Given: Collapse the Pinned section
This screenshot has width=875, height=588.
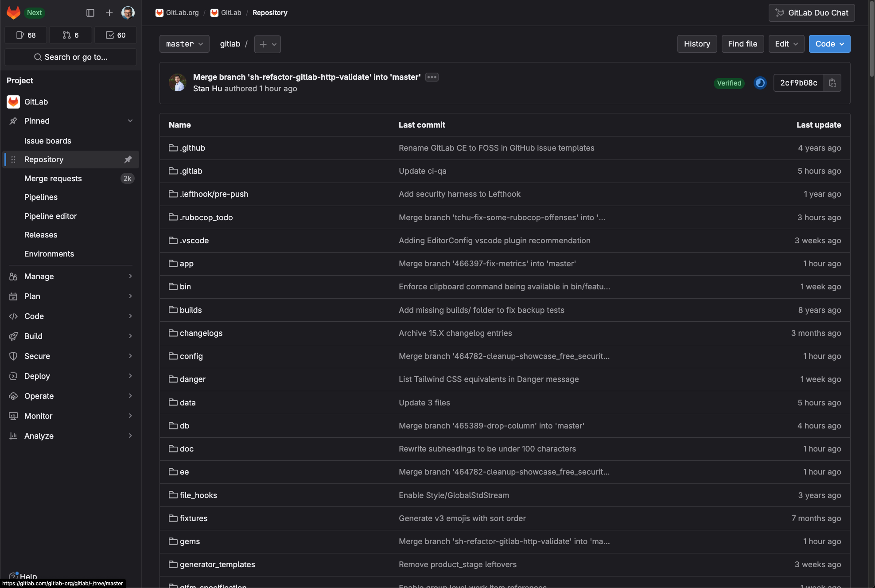Looking at the screenshot, I should (130, 121).
